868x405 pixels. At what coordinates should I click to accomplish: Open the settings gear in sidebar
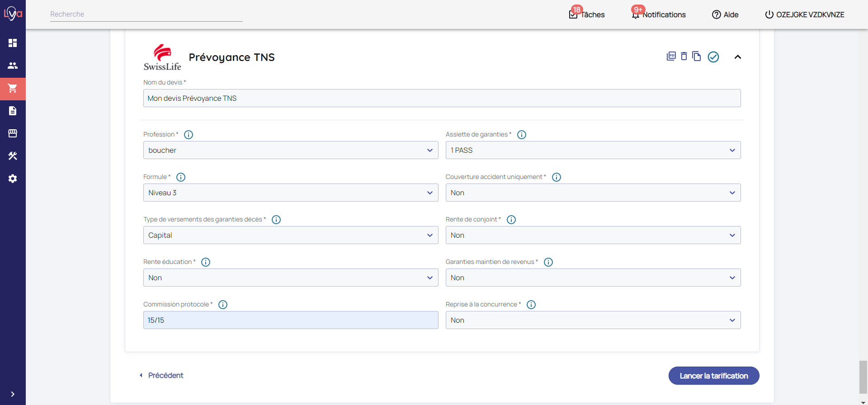coord(13,179)
